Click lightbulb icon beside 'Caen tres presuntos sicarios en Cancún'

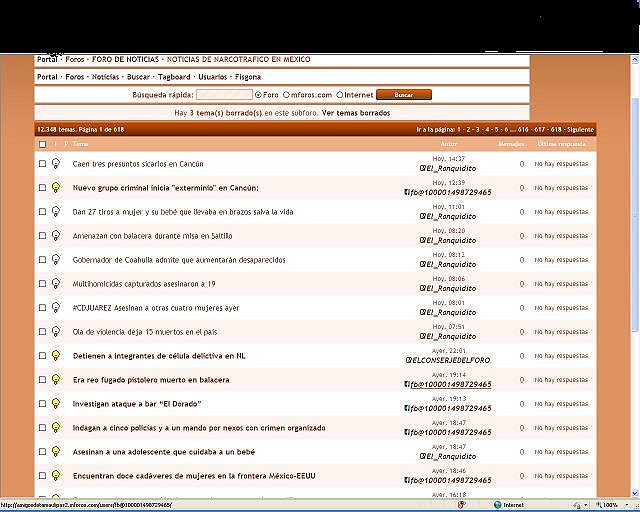(56, 163)
